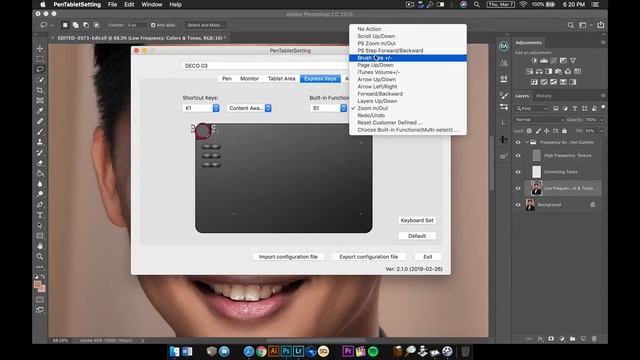Screen dimensions: 640x360
Task: Click Export configuration file
Action: pos(369,257)
